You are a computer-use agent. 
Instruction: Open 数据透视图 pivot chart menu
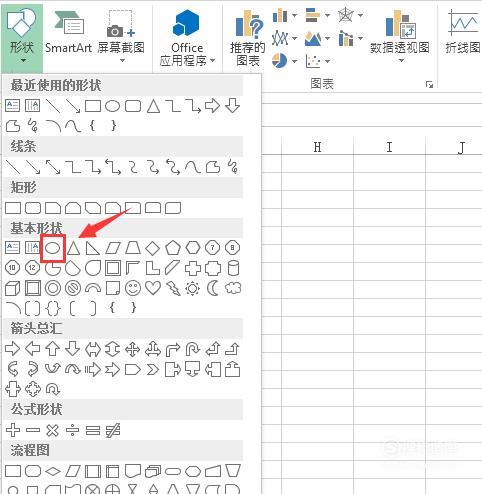coord(400,36)
